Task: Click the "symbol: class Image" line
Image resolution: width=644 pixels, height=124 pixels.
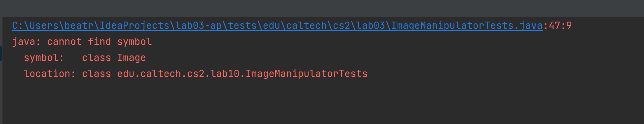Action: [x=85, y=58]
